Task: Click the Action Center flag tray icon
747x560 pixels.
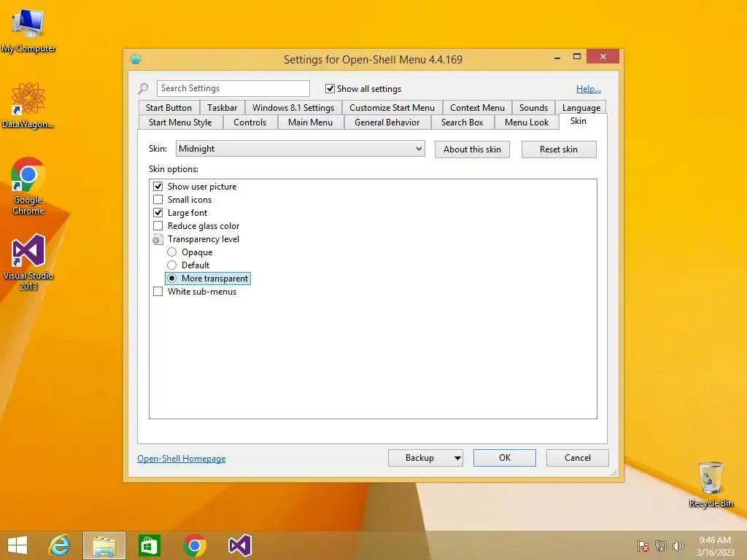Action: (643, 545)
